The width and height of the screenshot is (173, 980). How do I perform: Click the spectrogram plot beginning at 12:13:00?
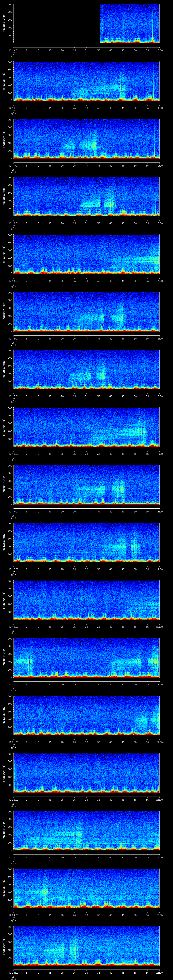87,254
